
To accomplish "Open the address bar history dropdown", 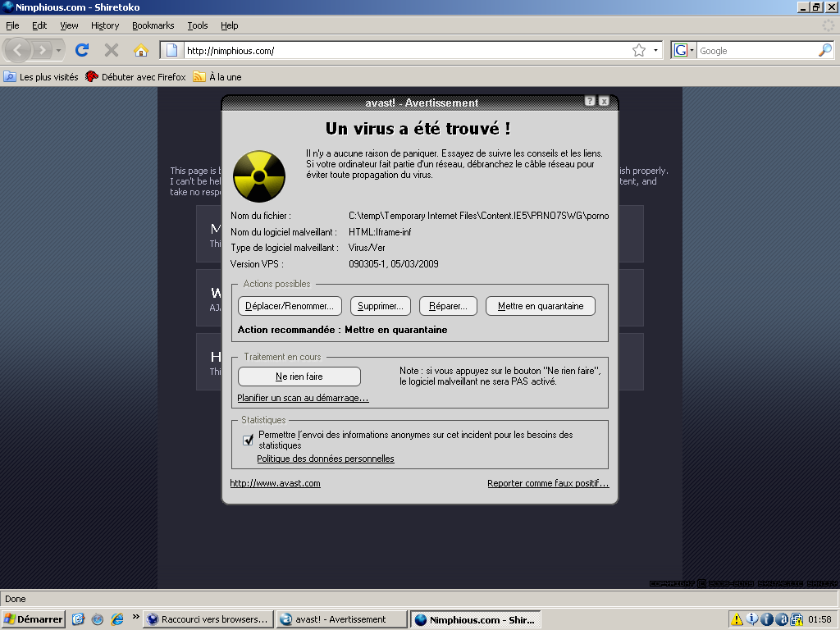I will coord(655,51).
